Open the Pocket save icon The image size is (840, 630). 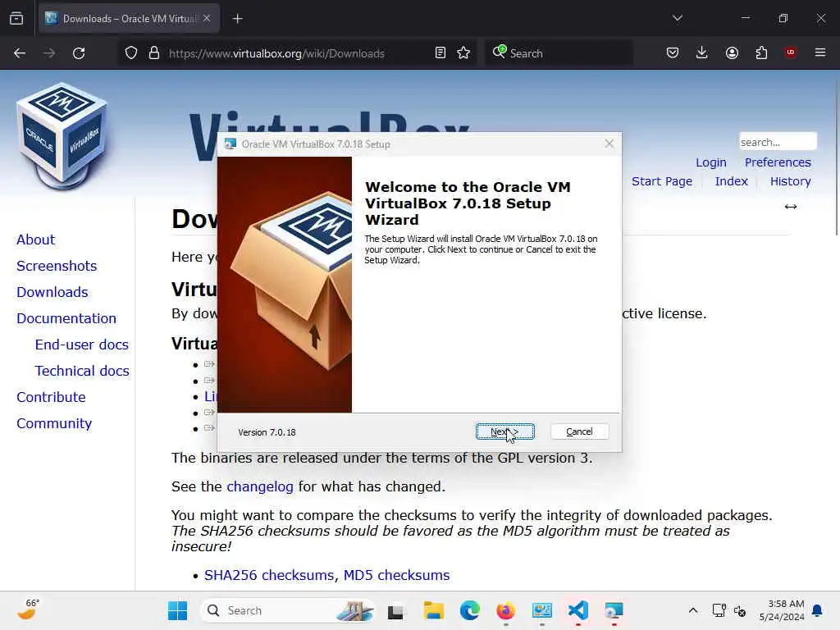(673, 52)
